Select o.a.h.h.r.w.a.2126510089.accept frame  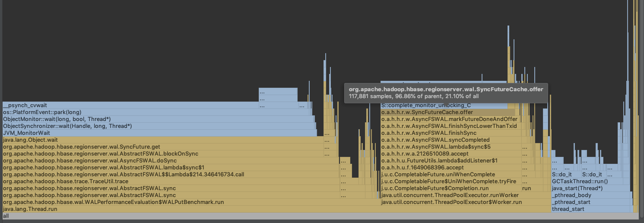point(450,153)
